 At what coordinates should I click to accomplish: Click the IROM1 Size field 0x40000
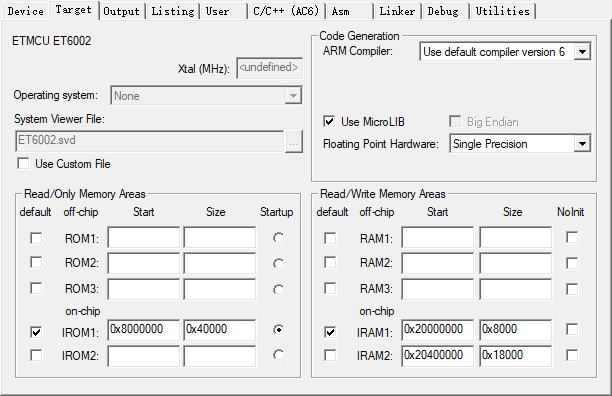(220, 330)
